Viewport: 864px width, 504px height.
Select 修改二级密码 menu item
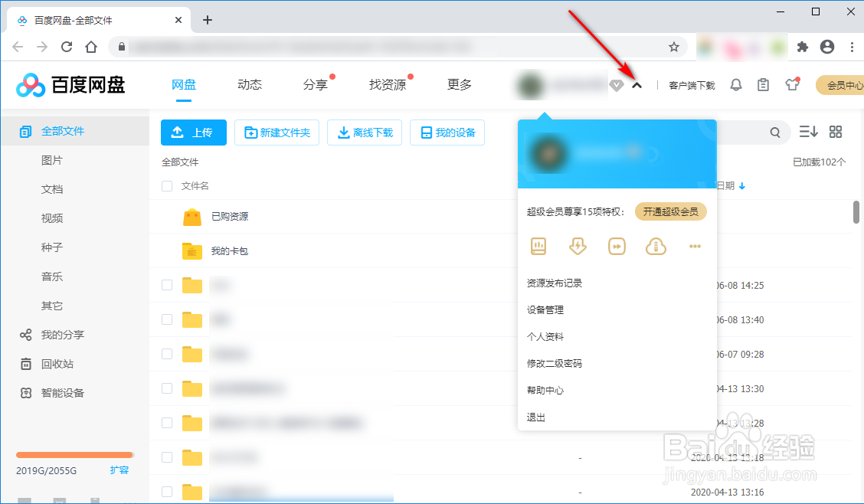pos(555,364)
